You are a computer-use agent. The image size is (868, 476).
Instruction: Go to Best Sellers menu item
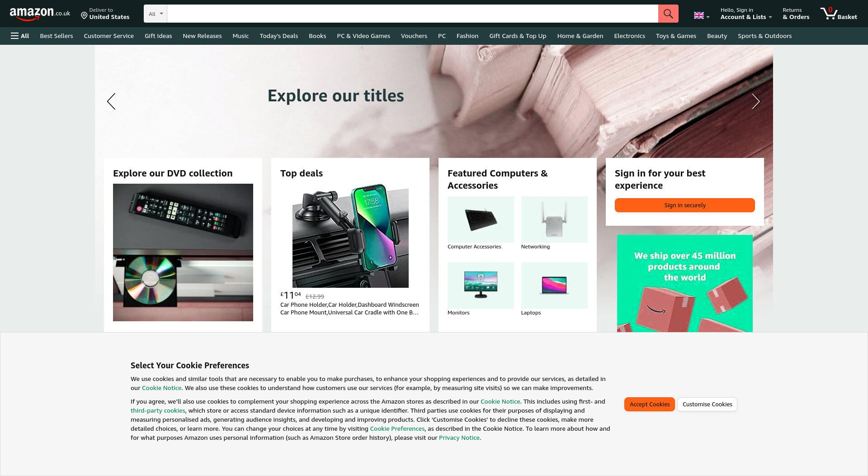[x=57, y=36]
